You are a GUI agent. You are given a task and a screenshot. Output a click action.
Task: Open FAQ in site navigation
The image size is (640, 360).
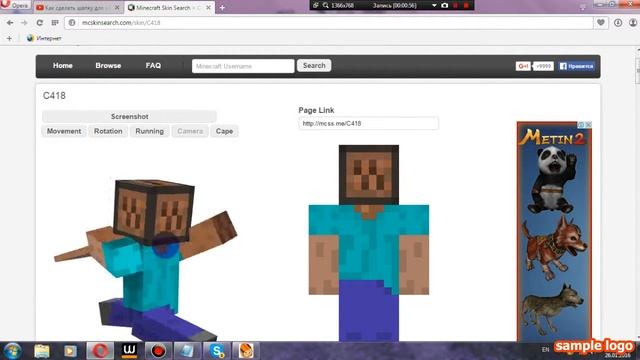pos(153,66)
